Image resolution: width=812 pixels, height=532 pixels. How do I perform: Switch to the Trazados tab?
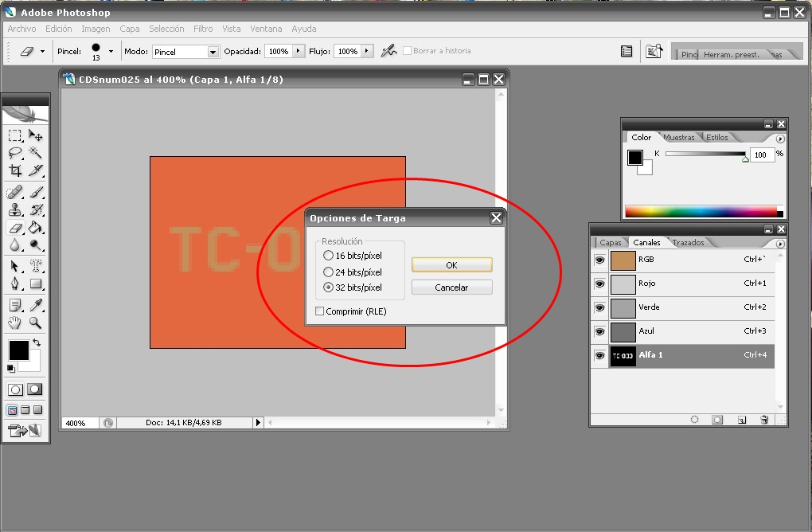[x=689, y=242]
